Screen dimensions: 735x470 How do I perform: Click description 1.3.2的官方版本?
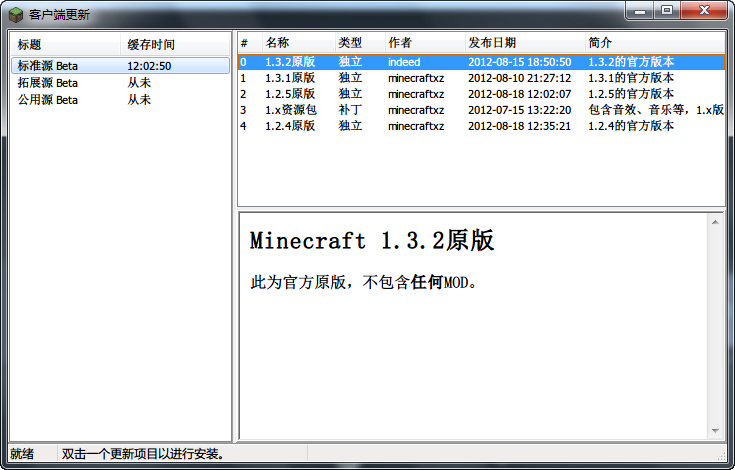pyautogui.click(x=631, y=62)
